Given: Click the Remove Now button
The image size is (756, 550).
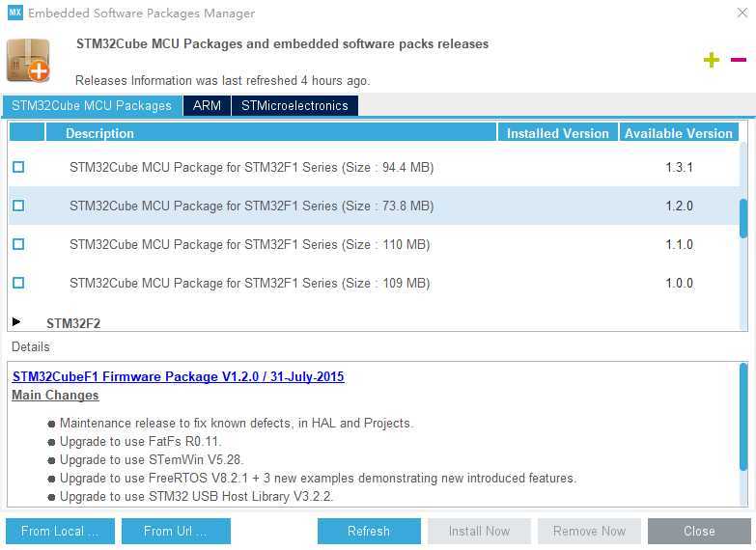Looking at the screenshot, I should click(589, 531).
